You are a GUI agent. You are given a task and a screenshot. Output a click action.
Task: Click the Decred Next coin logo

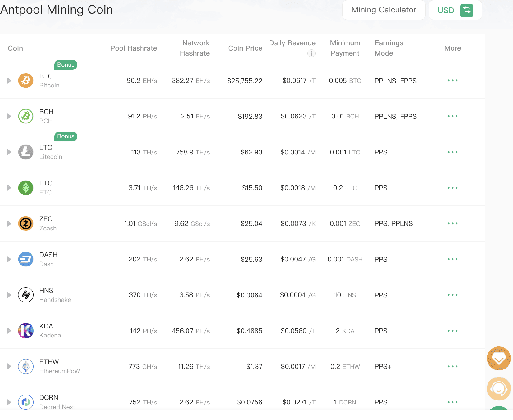[x=26, y=402]
